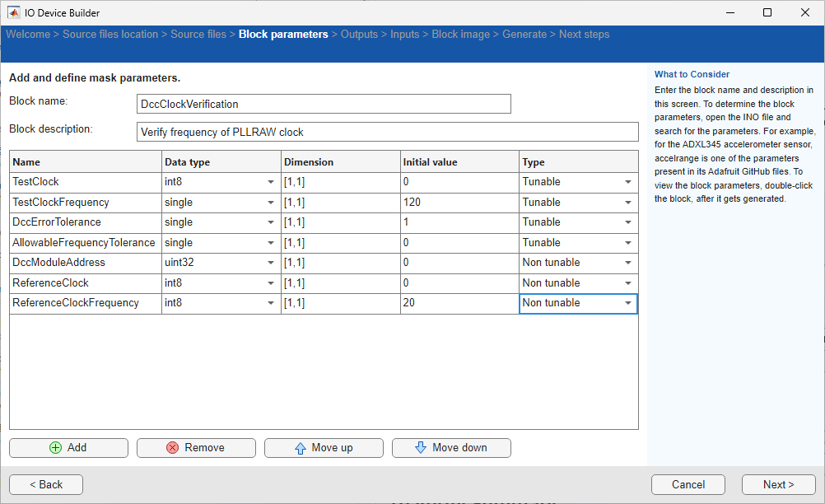This screenshot has width=825, height=504.
Task: Click the Move up arrow icon
Action: click(301, 448)
